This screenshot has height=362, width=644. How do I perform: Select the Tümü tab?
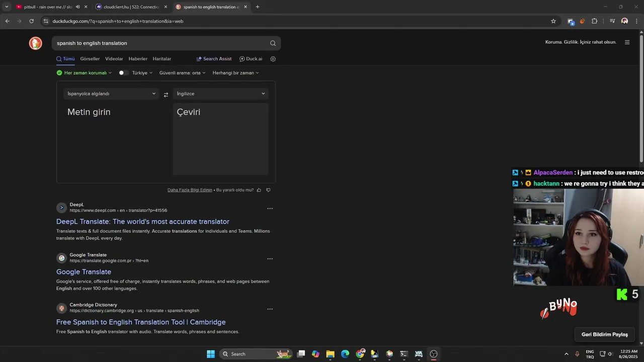65,59
